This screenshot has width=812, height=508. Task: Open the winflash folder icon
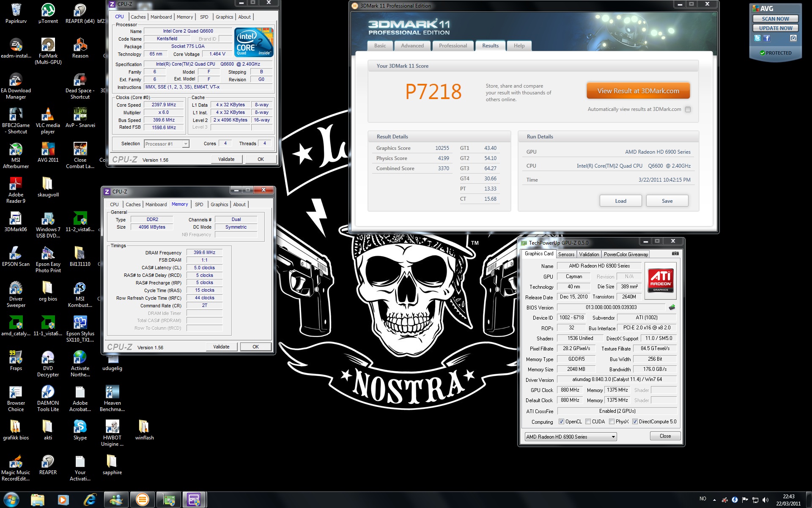point(144,430)
